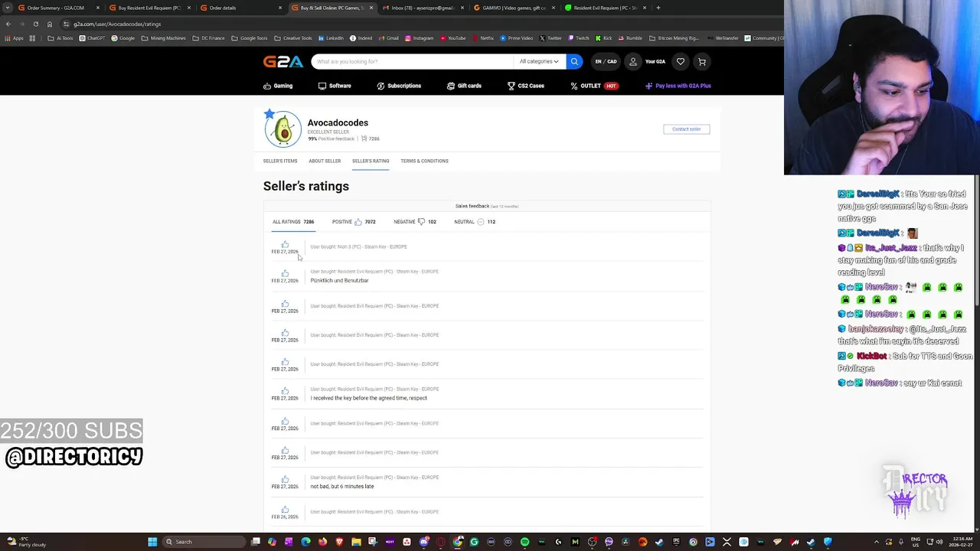Viewport: 980px width, 551px height.
Task: Open a new browser tab with plus
Action: pyautogui.click(x=658, y=8)
